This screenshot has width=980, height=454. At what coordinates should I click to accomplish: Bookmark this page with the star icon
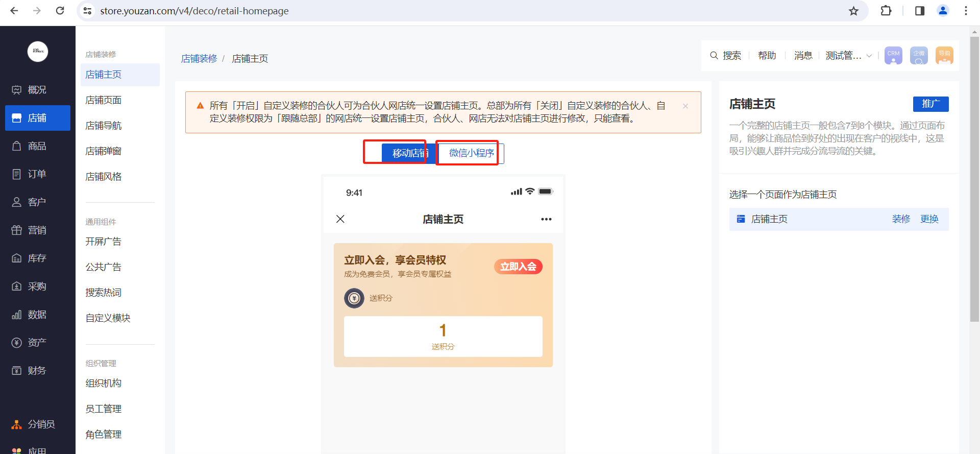853,11
